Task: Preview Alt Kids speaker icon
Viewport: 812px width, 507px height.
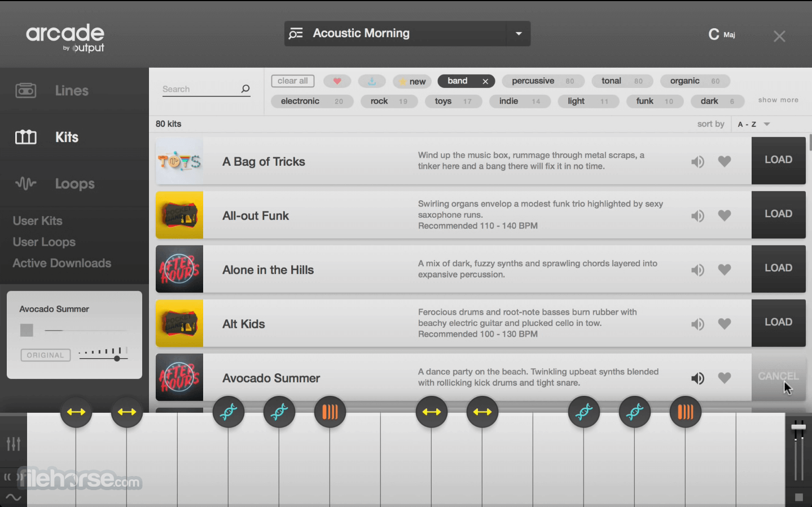Action: pos(697,324)
